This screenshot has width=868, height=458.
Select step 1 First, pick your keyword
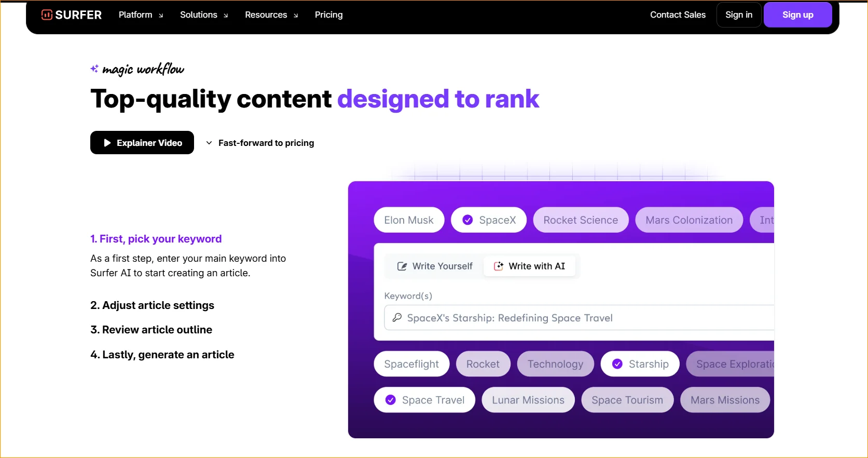coord(156,239)
